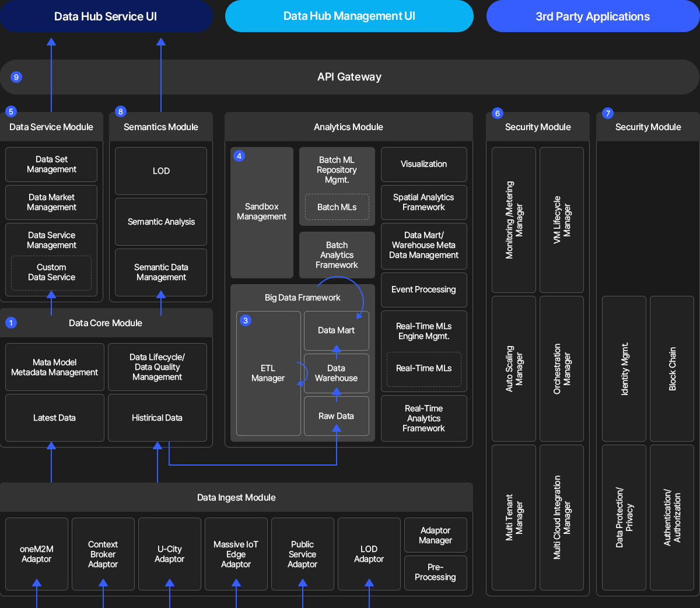Select the Block Chain box
The height and width of the screenshot is (608, 700).
(672, 369)
